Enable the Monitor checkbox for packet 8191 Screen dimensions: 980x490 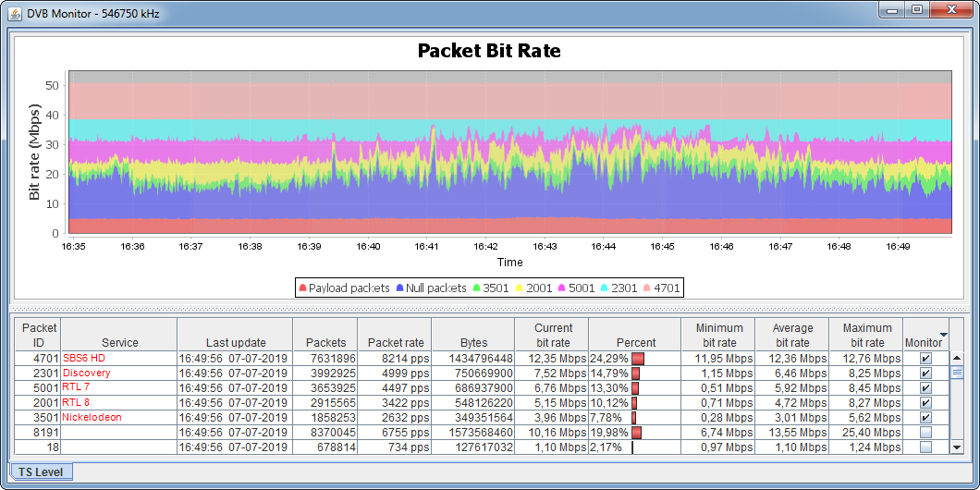click(x=925, y=433)
